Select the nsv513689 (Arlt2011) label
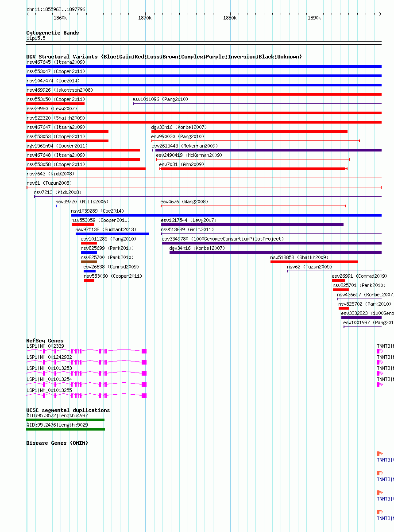This screenshot has width=394, height=532. (187, 229)
